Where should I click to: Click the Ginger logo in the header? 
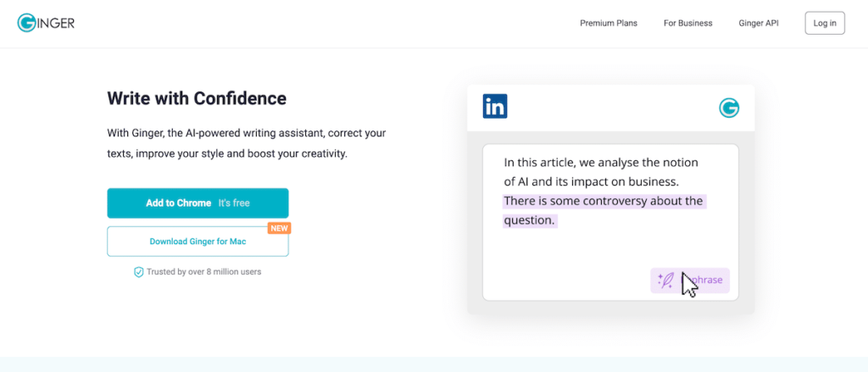46,23
